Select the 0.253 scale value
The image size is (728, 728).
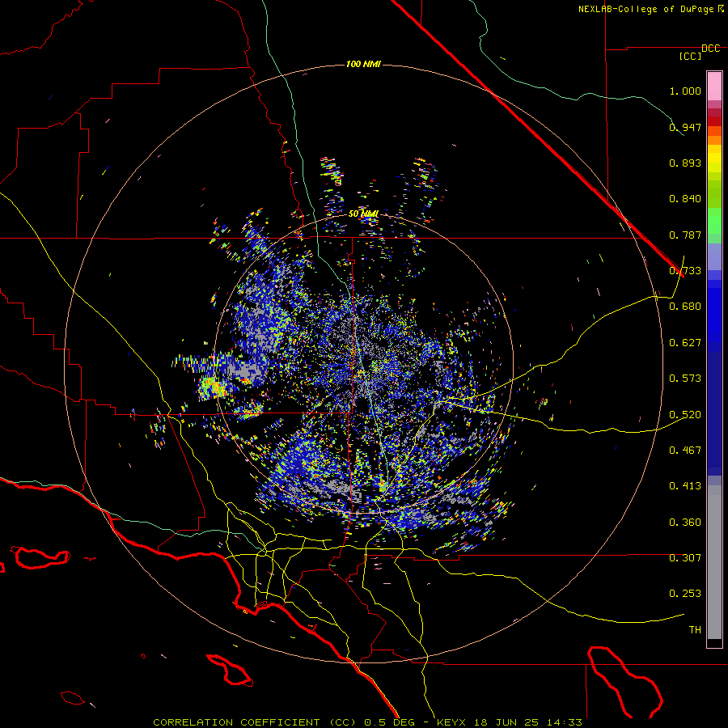click(685, 594)
